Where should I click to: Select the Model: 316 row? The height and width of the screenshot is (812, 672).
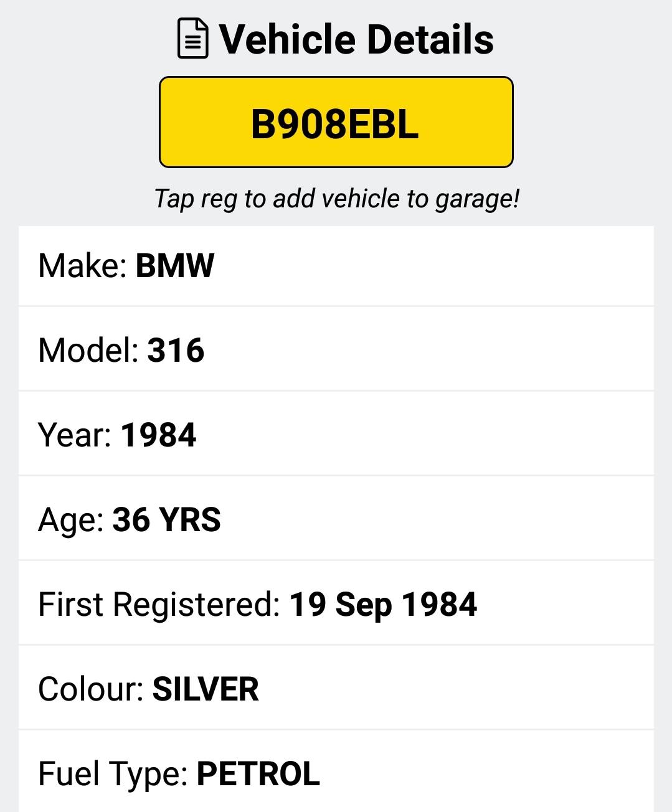[x=336, y=350]
